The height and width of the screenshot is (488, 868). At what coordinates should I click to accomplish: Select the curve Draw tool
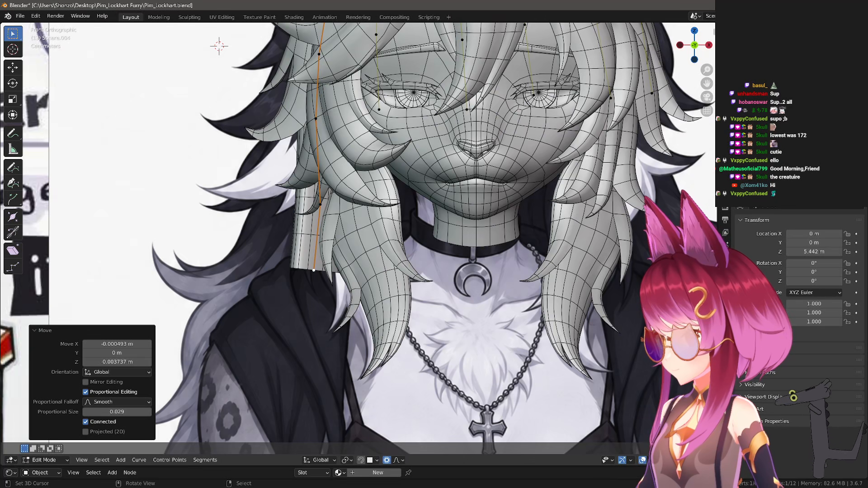tap(13, 167)
